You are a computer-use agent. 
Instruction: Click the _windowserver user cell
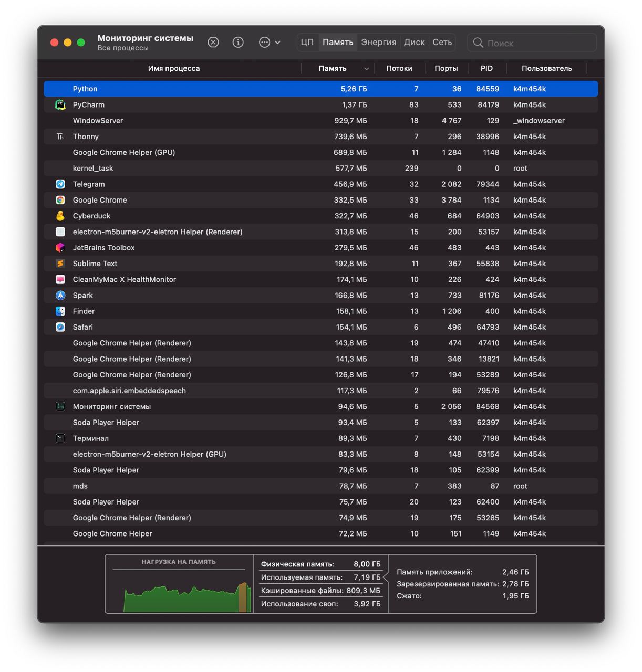tap(539, 121)
